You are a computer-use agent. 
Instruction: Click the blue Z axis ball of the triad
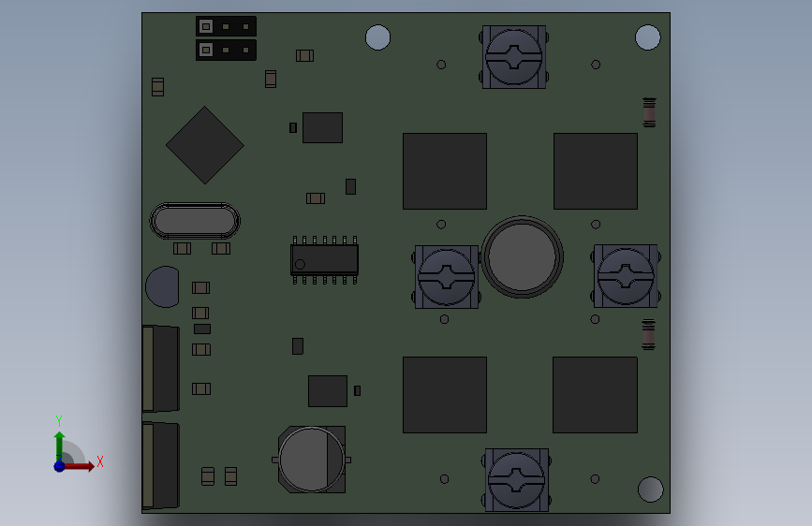pyautogui.click(x=60, y=466)
